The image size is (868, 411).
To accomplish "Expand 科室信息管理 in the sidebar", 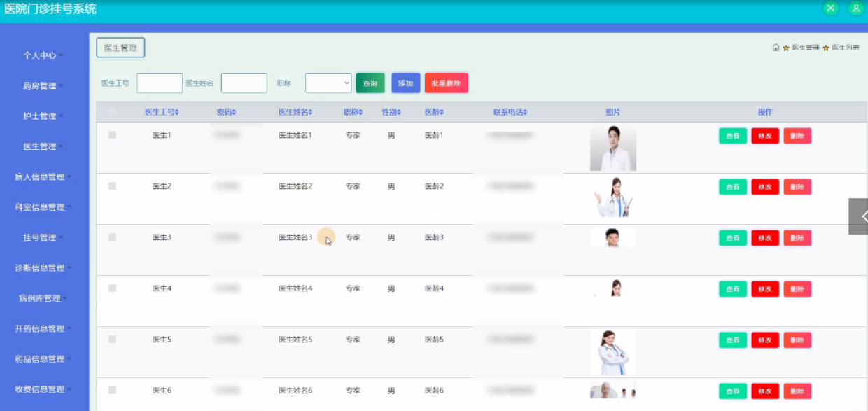I will coord(43,207).
